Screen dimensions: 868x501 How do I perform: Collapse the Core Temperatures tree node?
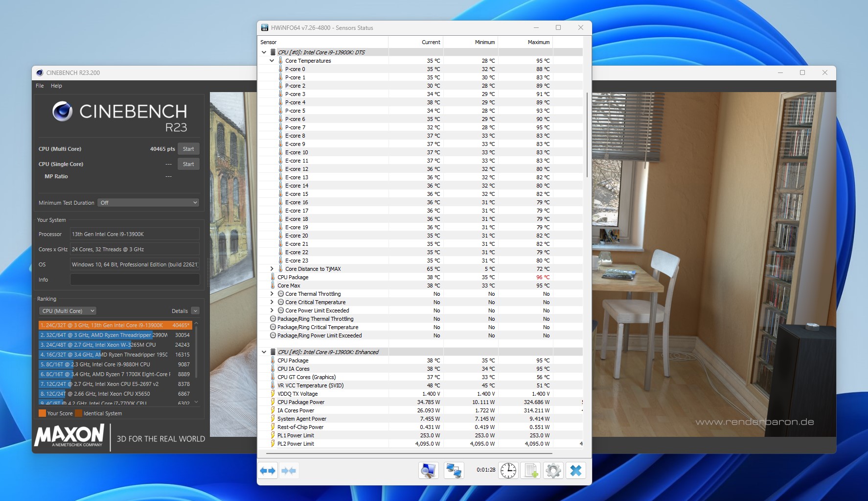pyautogui.click(x=272, y=61)
